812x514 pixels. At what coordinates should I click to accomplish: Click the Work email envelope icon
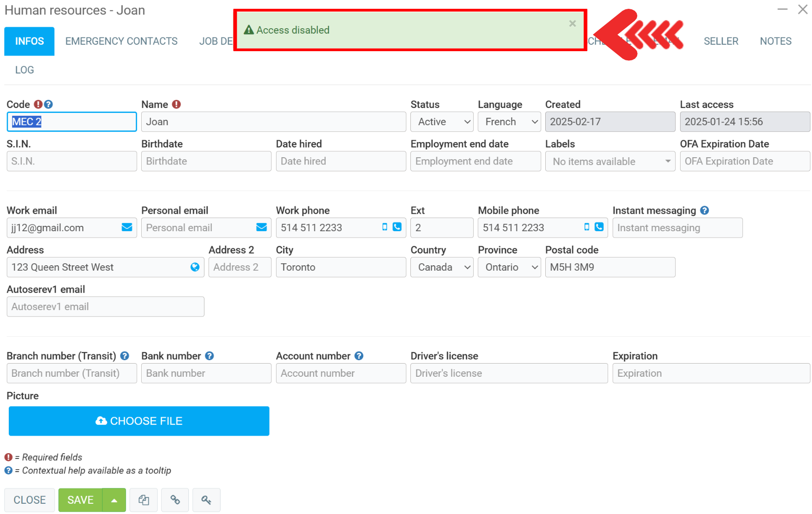(x=127, y=227)
